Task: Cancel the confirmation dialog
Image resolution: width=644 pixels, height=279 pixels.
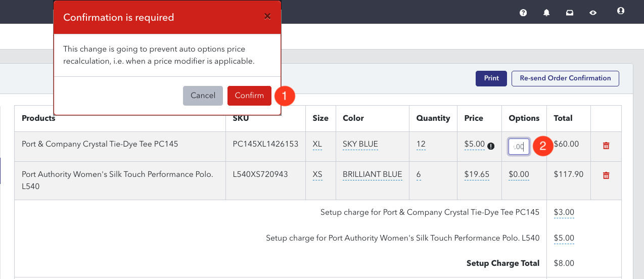Action: 203,96
